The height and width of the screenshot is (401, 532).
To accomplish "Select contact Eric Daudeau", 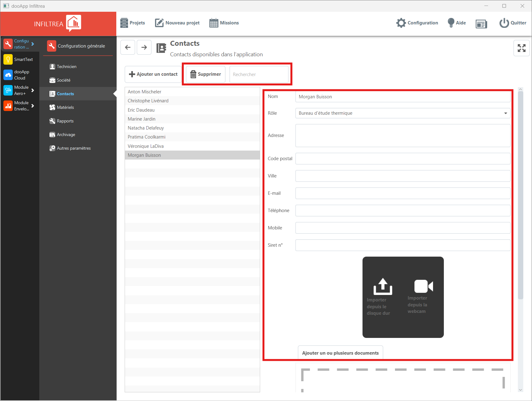I will (192, 110).
